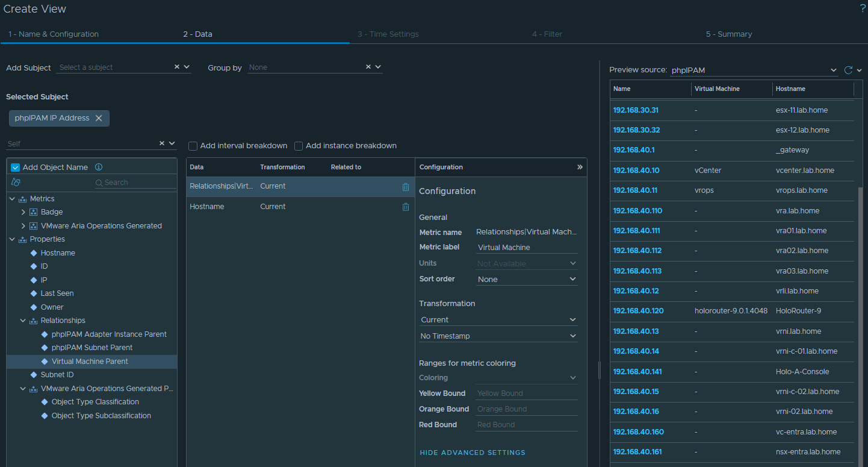Click Hide Advanced Settings link

click(x=472, y=453)
